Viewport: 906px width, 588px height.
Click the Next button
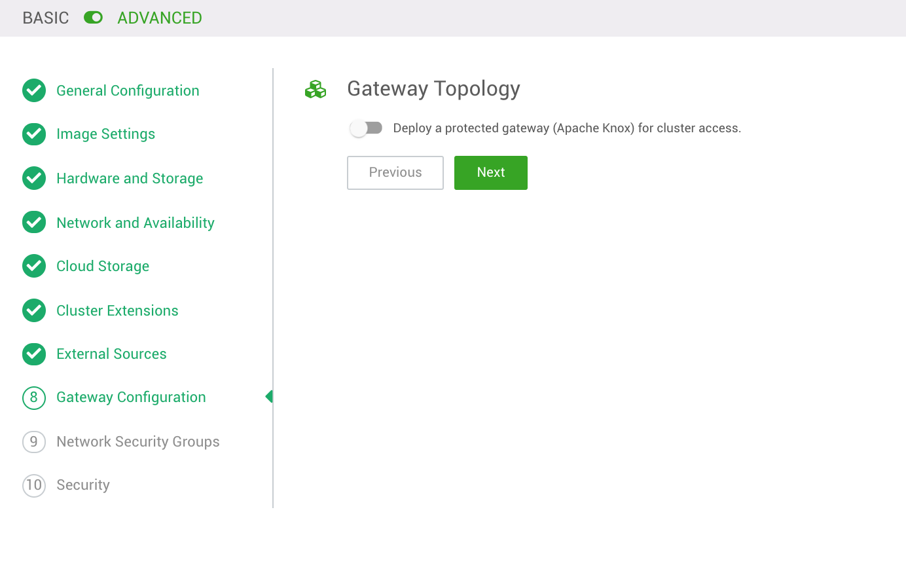[x=490, y=172]
